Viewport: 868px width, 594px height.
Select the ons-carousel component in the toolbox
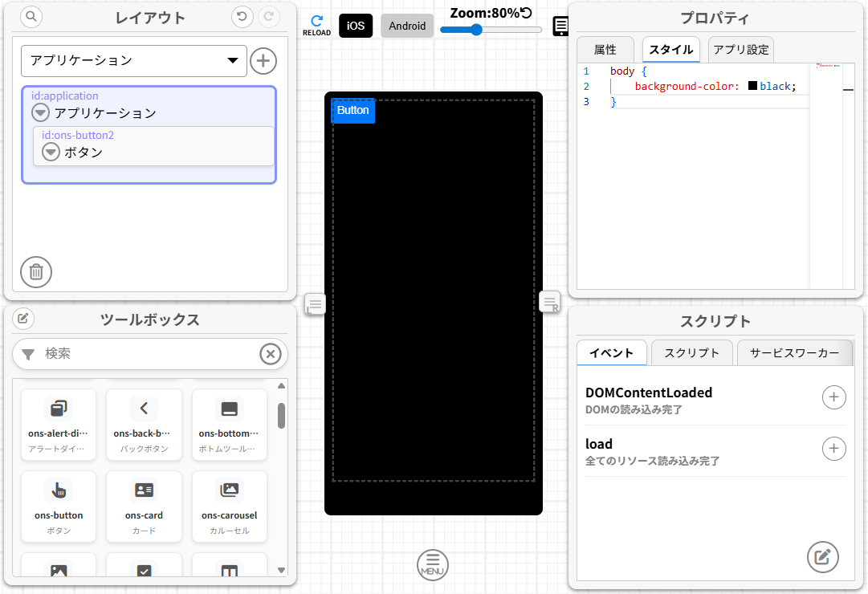pyautogui.click(x=229, y=507)
